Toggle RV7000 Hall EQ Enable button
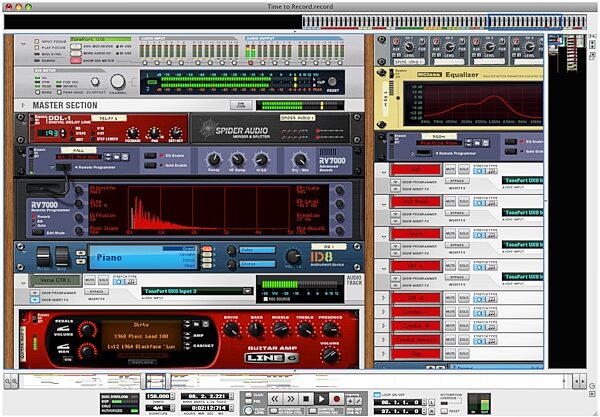 point(150,156)
